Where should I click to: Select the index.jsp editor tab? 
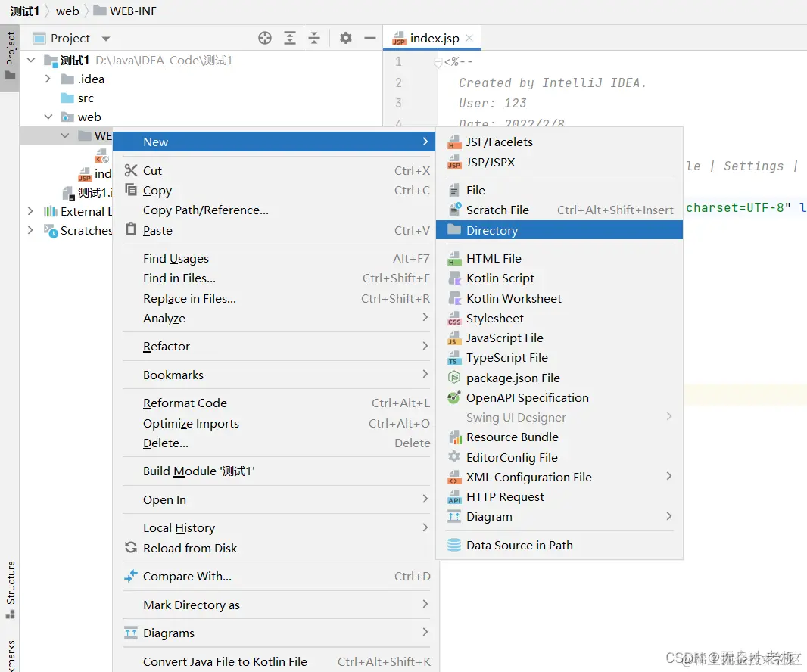(x=432, y=38)
